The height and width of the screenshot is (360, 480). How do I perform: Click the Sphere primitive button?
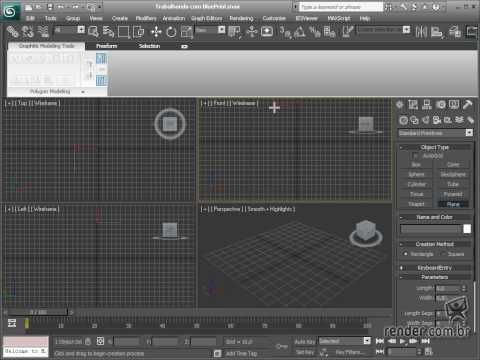click(416, 174)
